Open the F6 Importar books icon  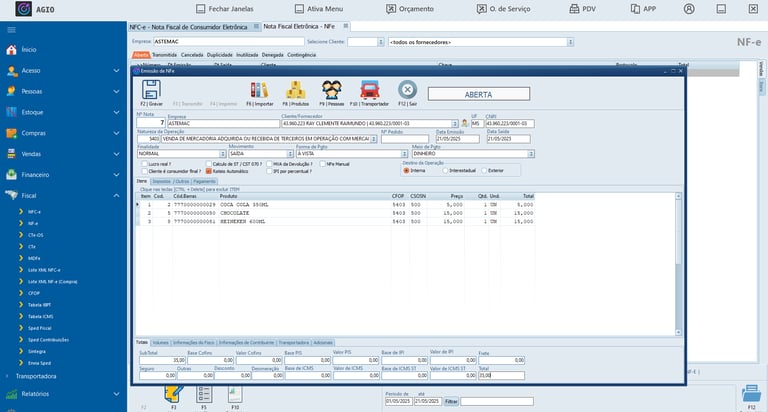260,90
